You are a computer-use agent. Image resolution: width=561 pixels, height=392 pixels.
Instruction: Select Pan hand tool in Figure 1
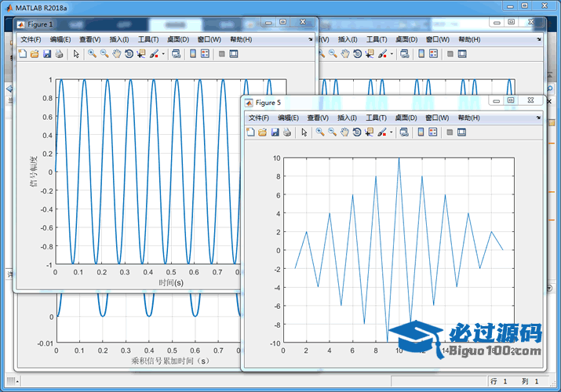click(x=117, y=54)
